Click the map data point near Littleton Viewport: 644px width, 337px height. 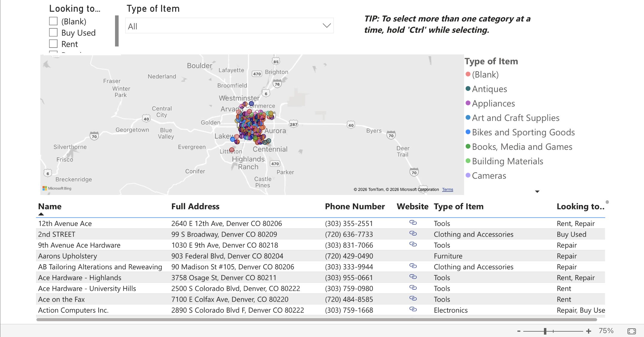232,150
